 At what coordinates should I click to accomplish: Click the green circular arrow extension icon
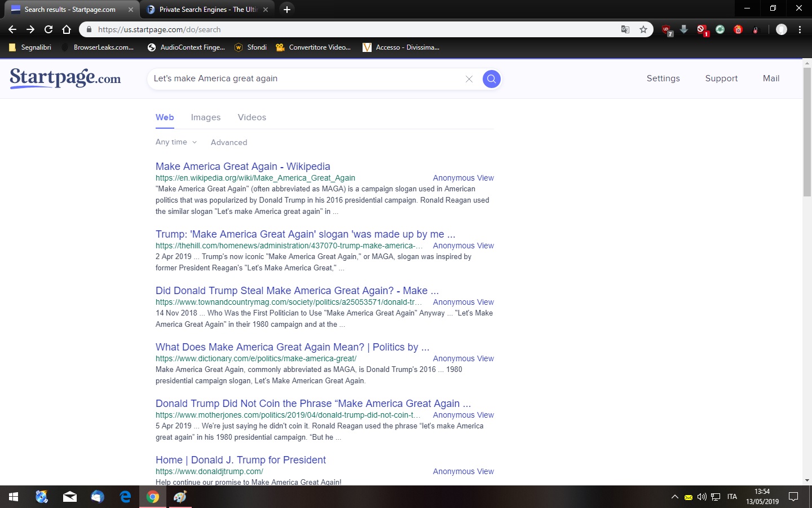click(720, 29)
